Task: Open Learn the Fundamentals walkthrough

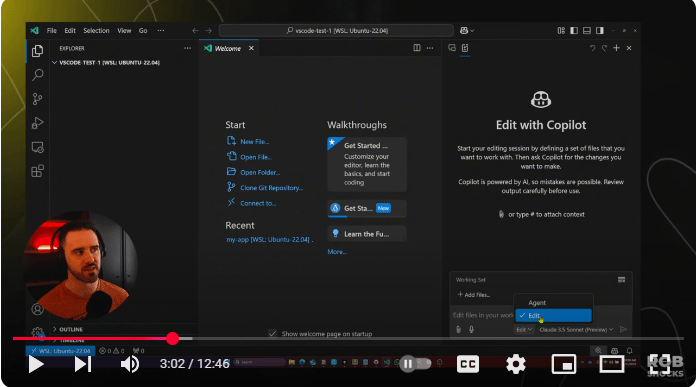Action: coord(367,234)
